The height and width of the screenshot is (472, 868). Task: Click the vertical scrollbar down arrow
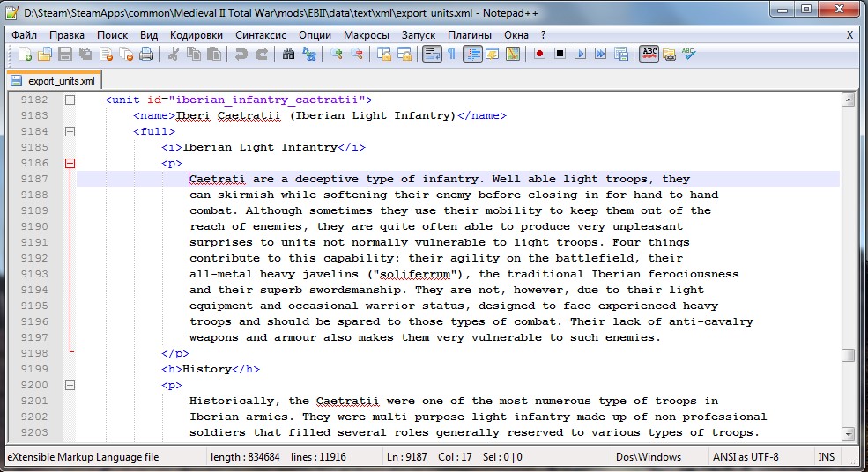848,433
